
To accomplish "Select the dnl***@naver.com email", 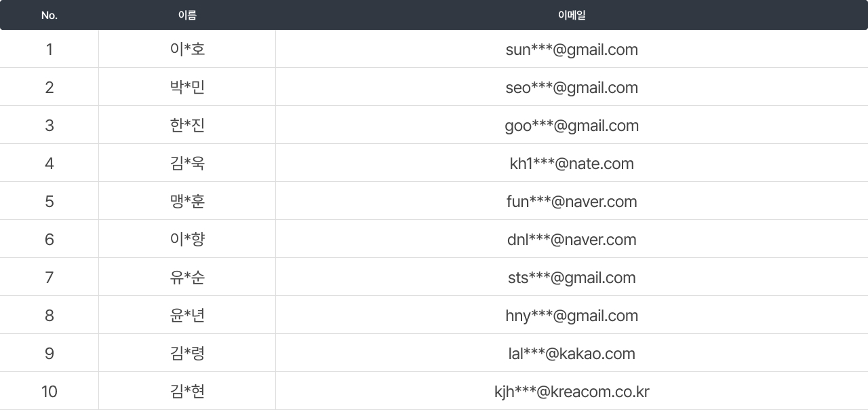I will 572,240.
